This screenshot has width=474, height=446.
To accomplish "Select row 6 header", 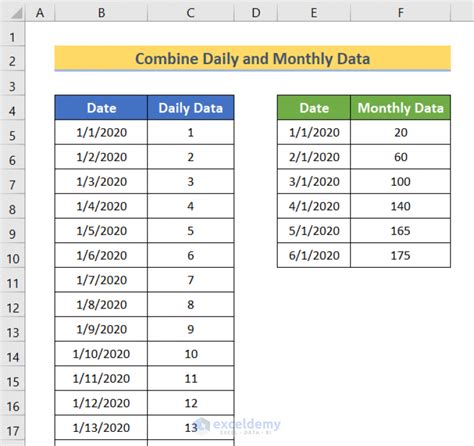I will point(12,157).
